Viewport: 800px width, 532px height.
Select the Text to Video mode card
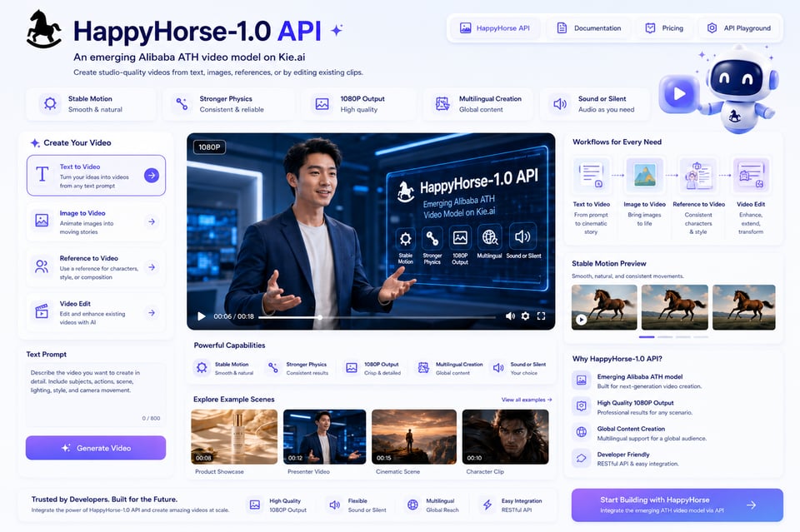pos(96,176)
